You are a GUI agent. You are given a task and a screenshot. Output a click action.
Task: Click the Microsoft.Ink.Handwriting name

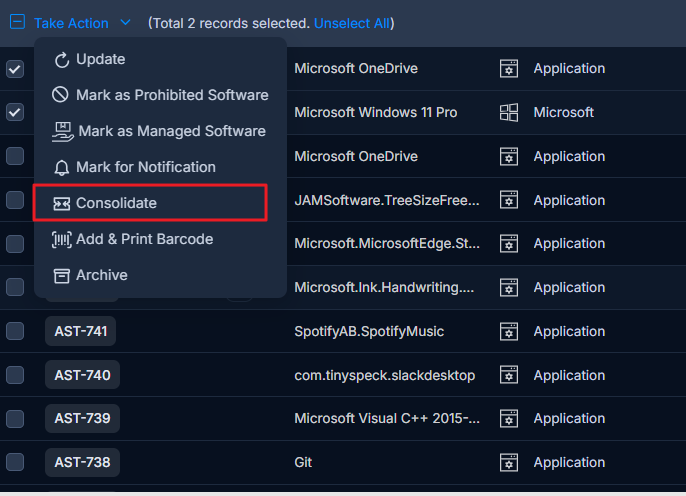click(x=384, y=287)
